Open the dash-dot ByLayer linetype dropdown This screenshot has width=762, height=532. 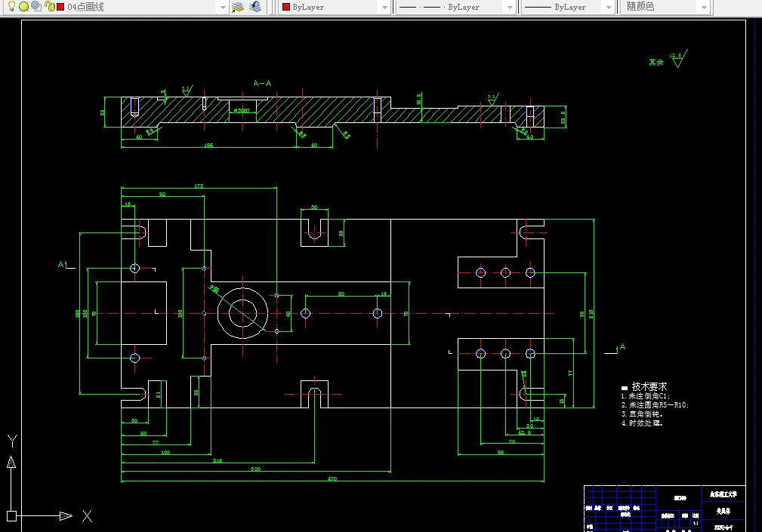coord(509,8)
